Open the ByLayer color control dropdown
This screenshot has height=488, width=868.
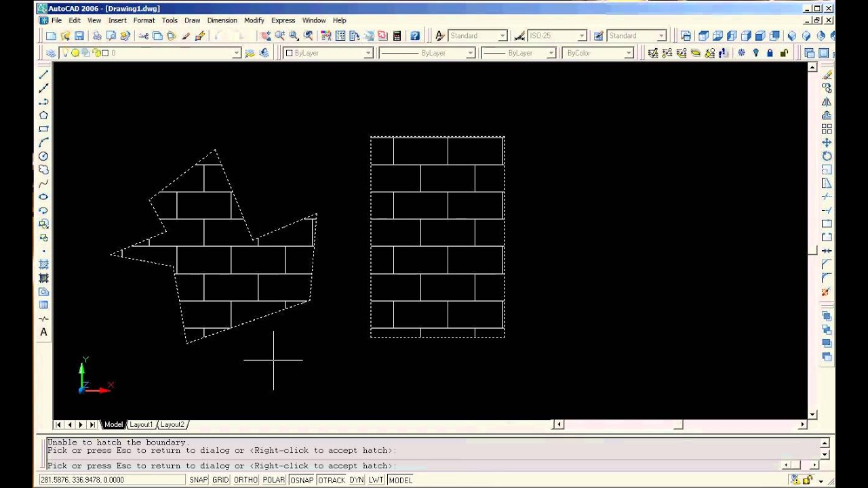pyautogui.click(x=368, y=53)
